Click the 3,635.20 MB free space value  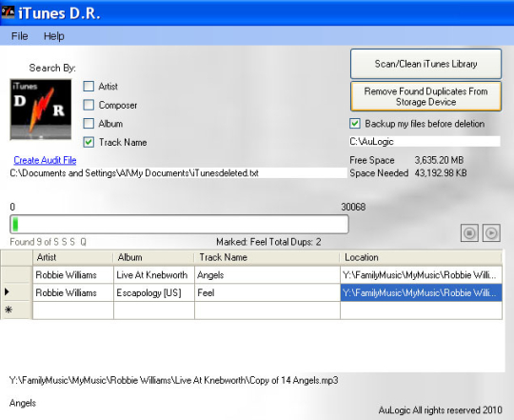439,160
